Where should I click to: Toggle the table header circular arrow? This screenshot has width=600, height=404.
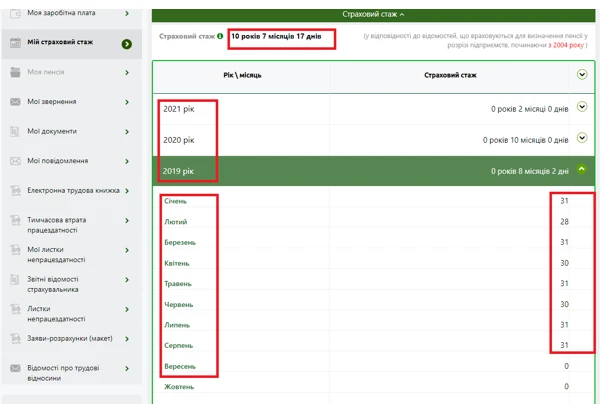coord(582,74)
